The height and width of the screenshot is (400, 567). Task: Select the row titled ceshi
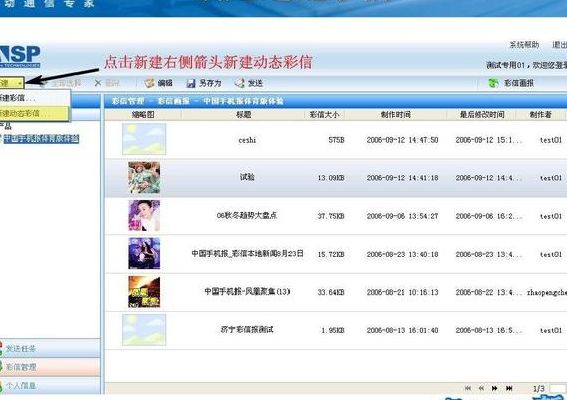336,140
